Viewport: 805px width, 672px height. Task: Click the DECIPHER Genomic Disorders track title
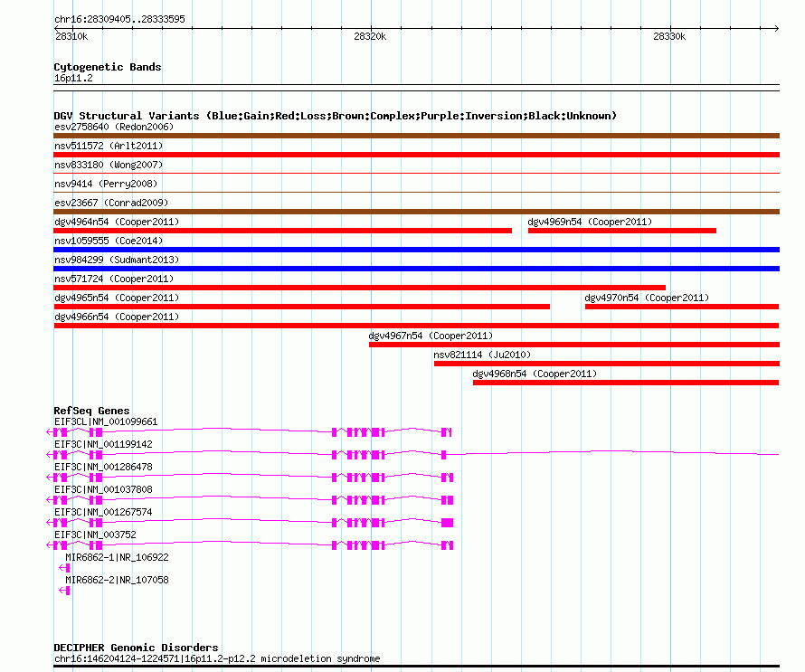(136, 648)
